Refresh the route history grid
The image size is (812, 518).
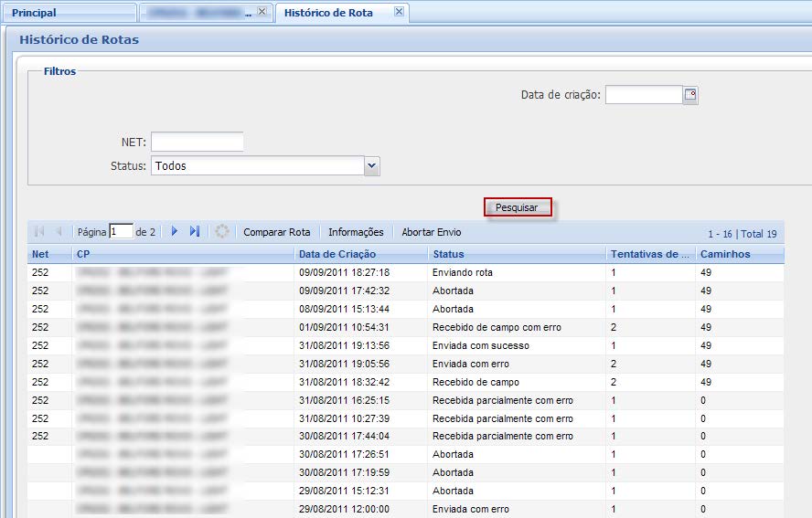(x=221, y=232)
